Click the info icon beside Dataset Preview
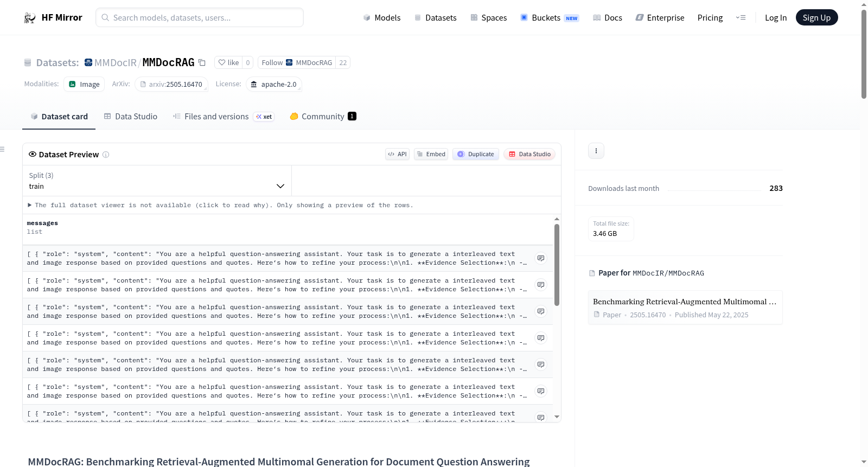868x467 pixels. 106,155
